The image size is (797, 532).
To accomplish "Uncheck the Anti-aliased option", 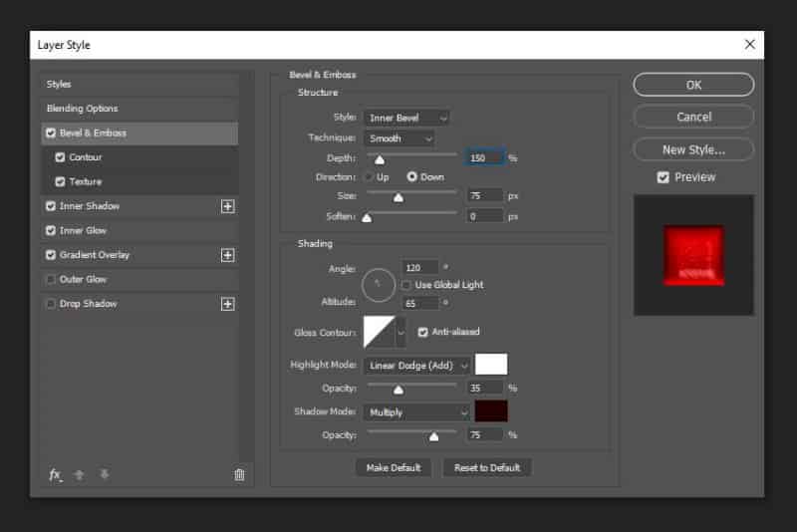I will point(422,333).
